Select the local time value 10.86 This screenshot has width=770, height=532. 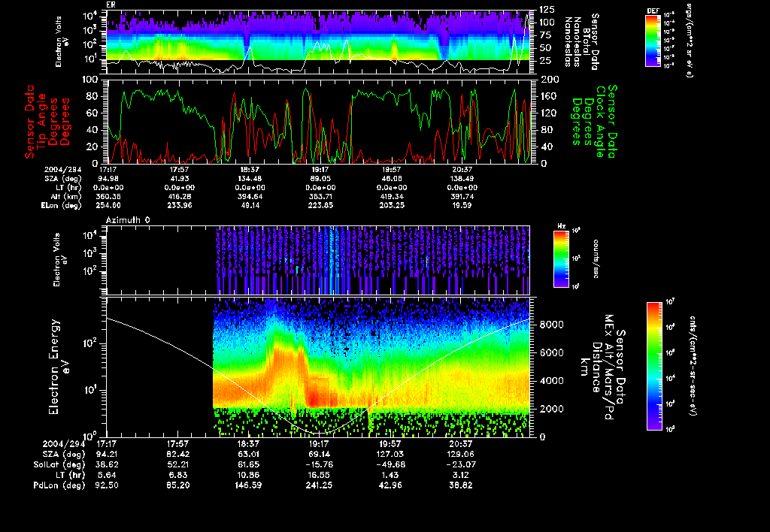pyautogui.click(x=248, y=475)
